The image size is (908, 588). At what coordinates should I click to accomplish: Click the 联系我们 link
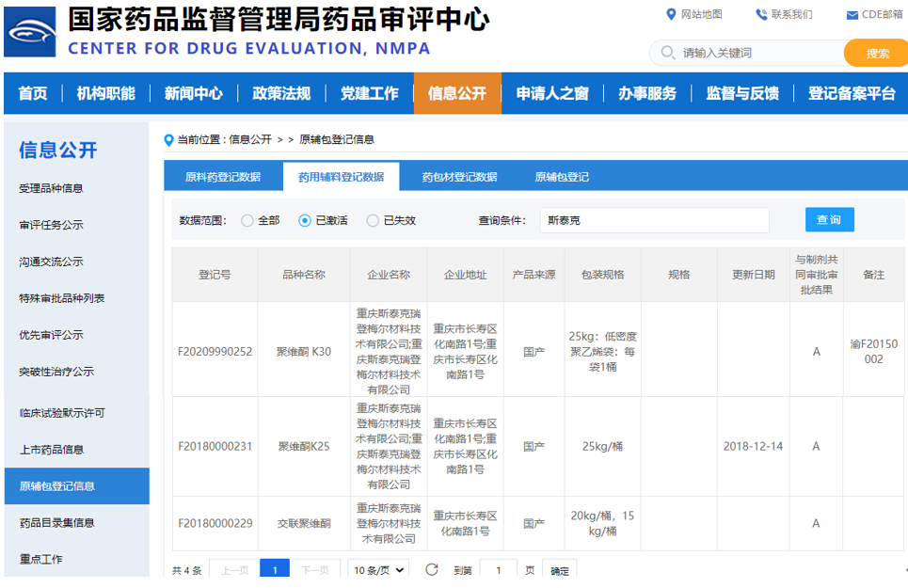pos(791,14)
